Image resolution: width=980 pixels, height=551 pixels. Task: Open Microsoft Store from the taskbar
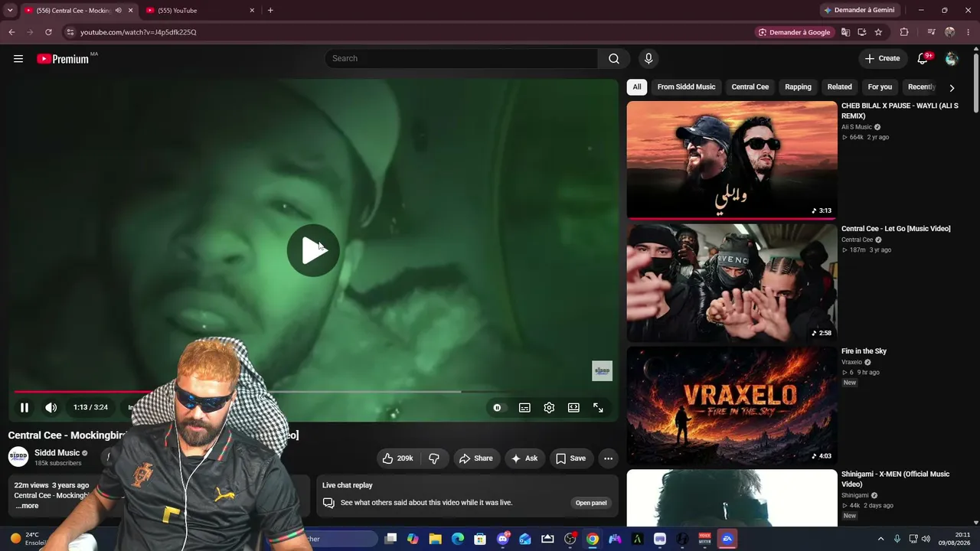480,539
